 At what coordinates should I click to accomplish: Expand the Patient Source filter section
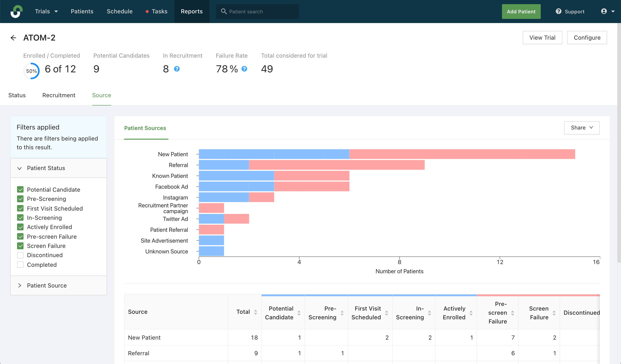coord(59,285)
